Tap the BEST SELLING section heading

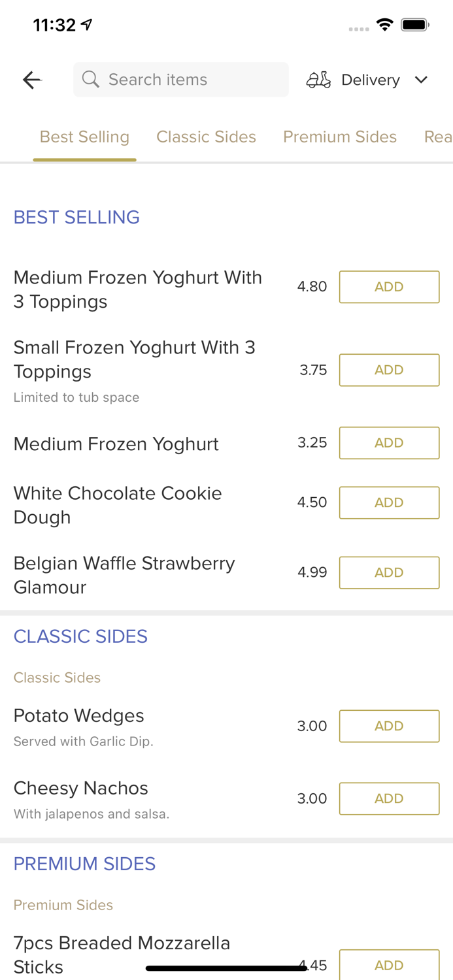[76, 217]
